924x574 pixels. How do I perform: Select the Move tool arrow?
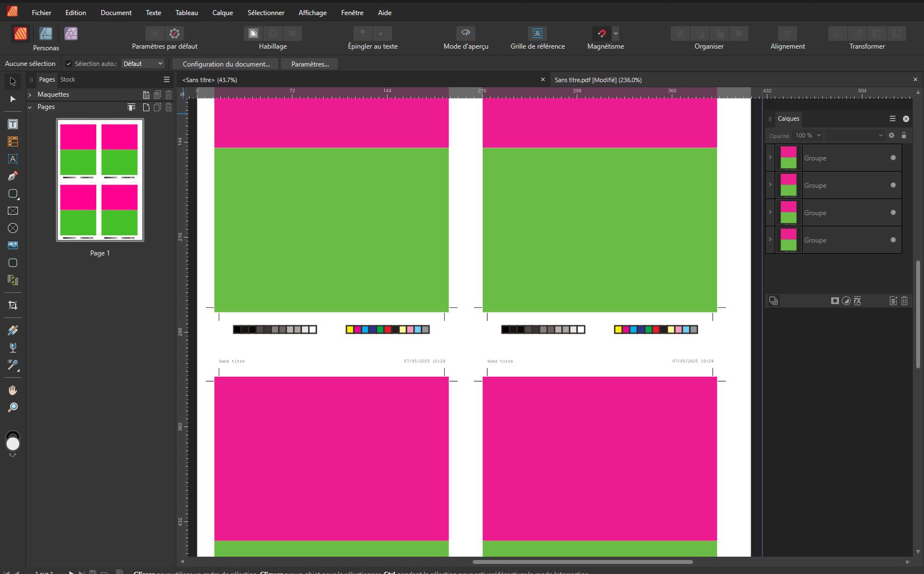click(13, 82)
